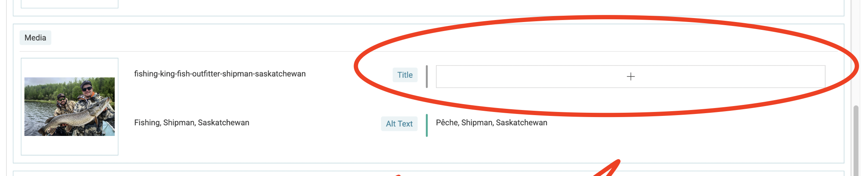Select the fishing-king-fish-outfitter-shipman-saskatchewan filename text
Image resolution: width=868 pixels, height=176 pixels.
point(220,74)
